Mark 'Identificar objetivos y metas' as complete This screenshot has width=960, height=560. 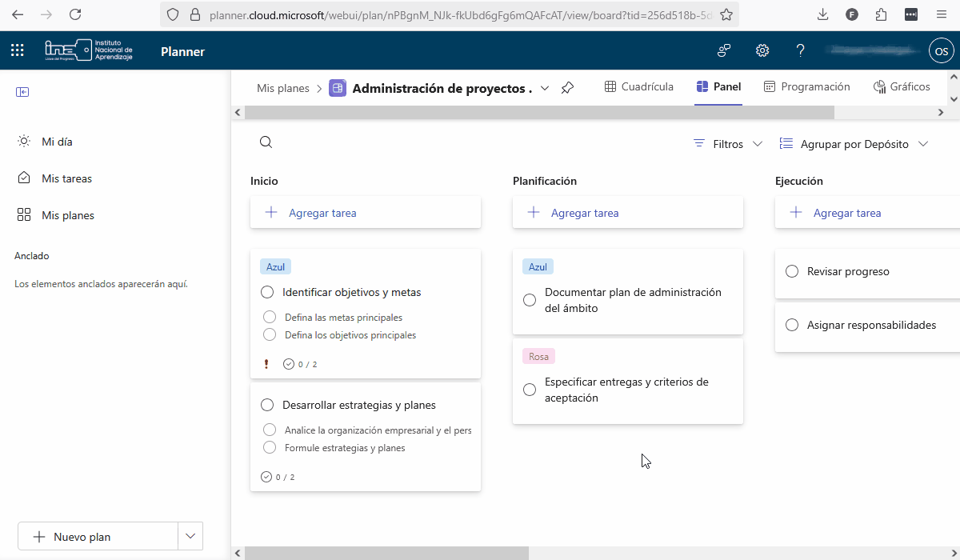pyautogui.click(x=267, y=292)
